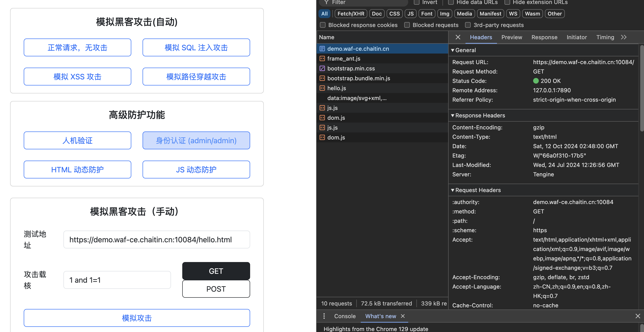The width and height of the screenshot is (644, 332).
Task: Open drawer three-dot menu beside Console
Action: click(324, 316)
